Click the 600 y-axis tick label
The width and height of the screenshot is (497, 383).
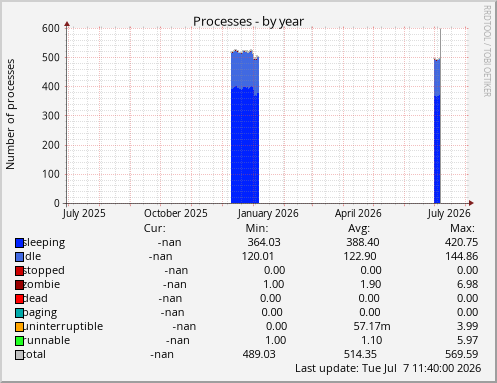click(x=51, y=28)
